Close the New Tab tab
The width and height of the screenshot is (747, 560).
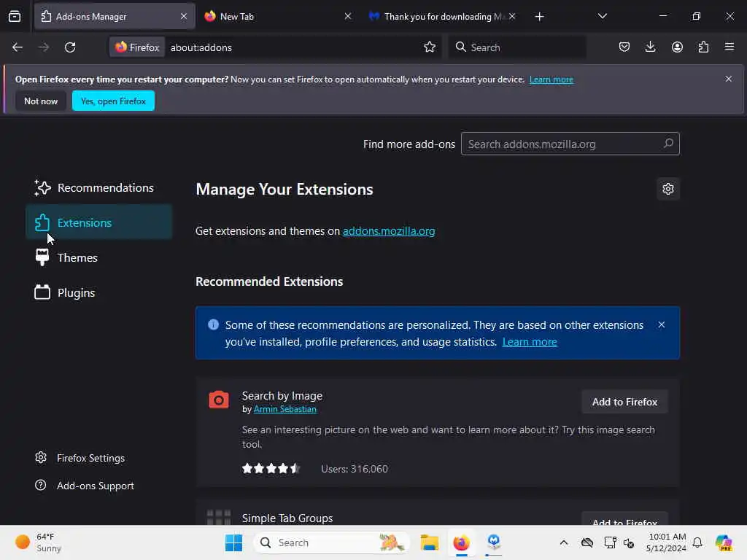348,16
